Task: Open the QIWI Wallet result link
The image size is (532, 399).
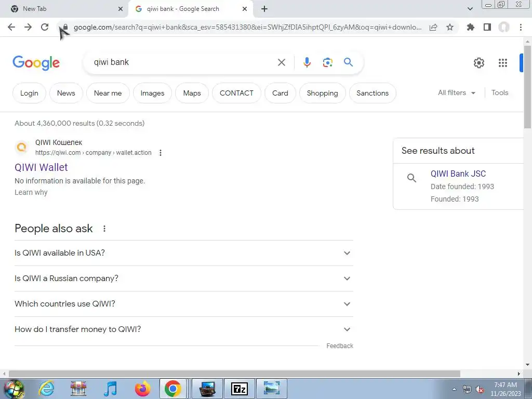Action: pyautogui.click(x=41, y=167)
